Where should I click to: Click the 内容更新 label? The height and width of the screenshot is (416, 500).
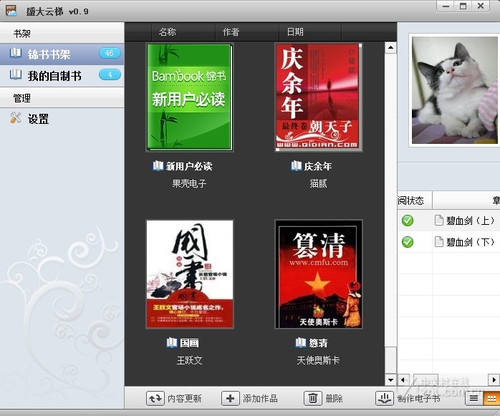pos(184,398)
